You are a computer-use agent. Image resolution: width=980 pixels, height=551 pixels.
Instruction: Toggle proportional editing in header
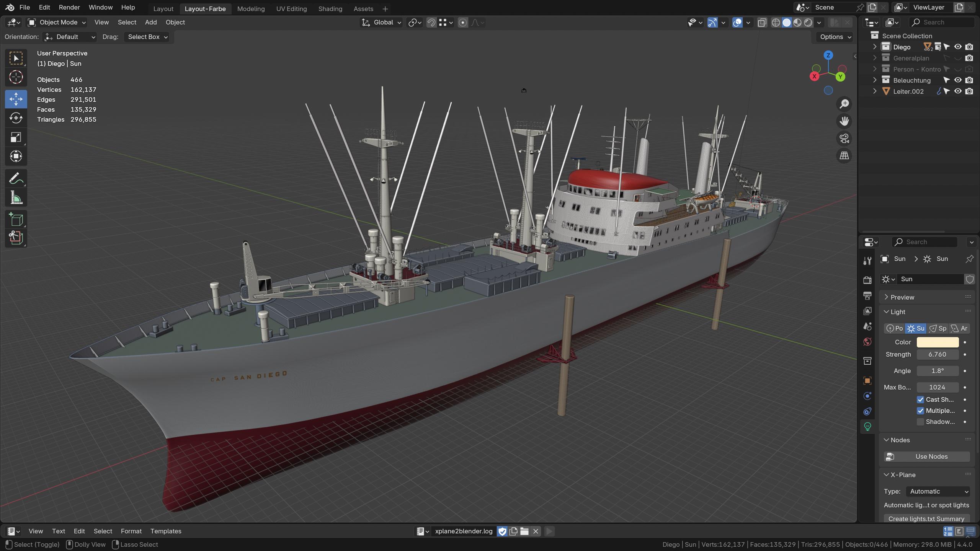463,23
